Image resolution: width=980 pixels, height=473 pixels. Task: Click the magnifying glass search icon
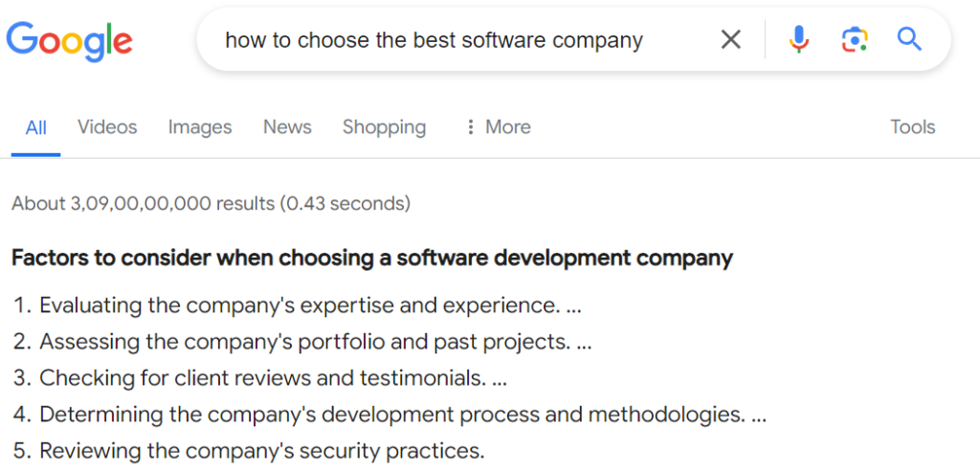pyautogui.click(x=908, y=40)
